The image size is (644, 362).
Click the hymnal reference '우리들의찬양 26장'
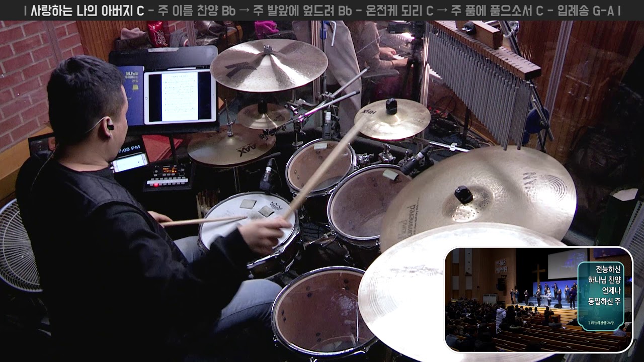[600, 322]
